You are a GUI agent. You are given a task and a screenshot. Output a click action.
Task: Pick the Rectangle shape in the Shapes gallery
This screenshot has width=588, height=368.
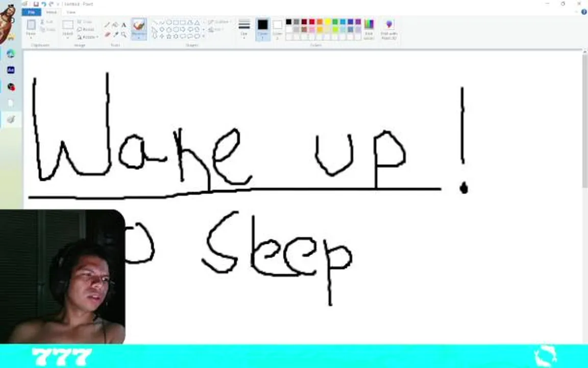point(176,22)
